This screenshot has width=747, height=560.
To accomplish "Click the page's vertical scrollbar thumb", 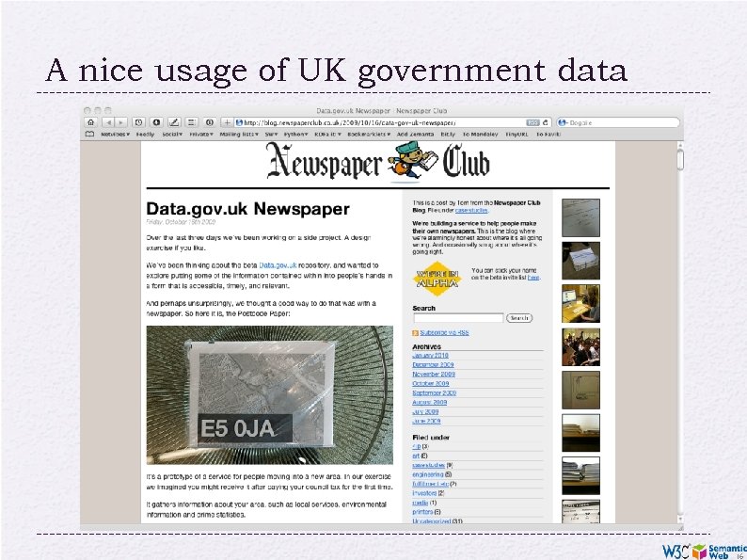I will 680,160.
